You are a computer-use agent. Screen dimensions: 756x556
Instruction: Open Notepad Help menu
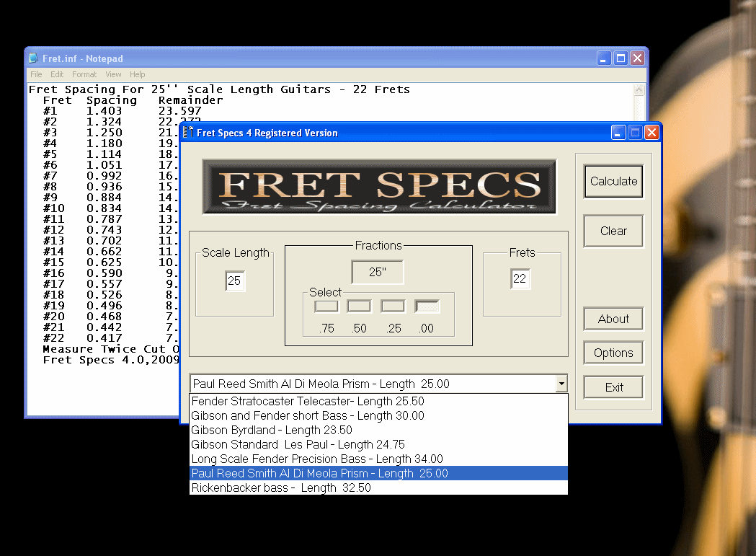pyautogui.click(x=138, y=74)
